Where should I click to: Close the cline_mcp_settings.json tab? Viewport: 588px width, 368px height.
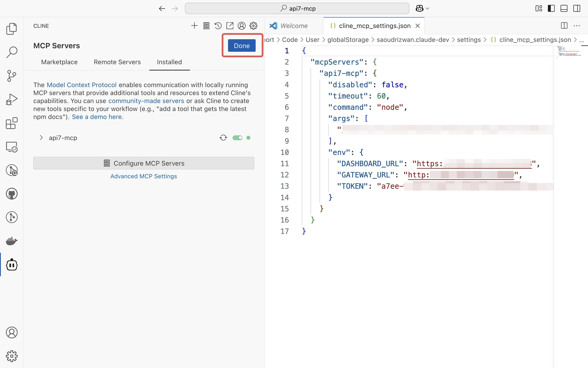[x=418, y=26]
